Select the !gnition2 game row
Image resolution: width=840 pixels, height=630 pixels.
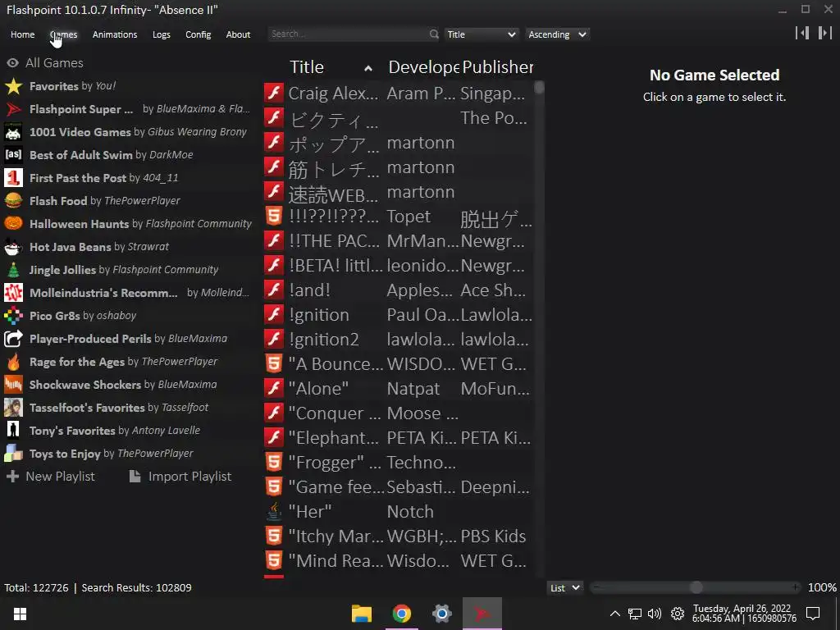click(399, 339)
